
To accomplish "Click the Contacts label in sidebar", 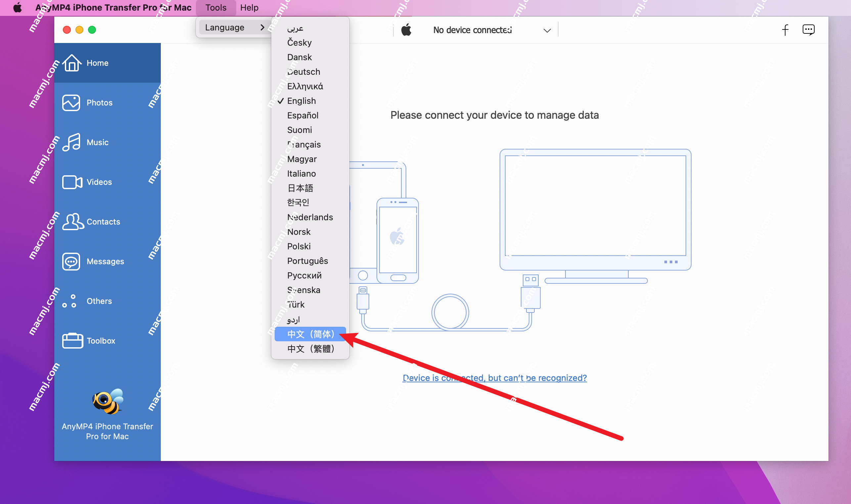I will tap(103, 222).
